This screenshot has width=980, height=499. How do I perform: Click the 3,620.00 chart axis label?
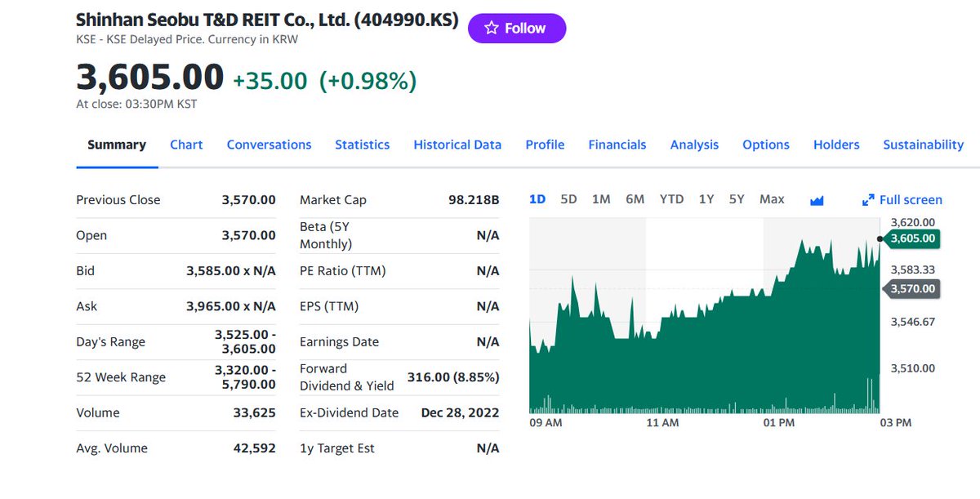(x=912, y=222)
